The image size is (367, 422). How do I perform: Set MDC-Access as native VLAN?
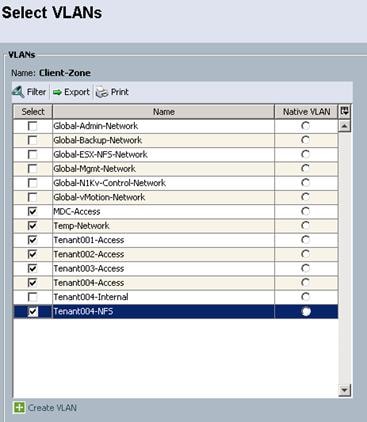[x=306, y=211]
